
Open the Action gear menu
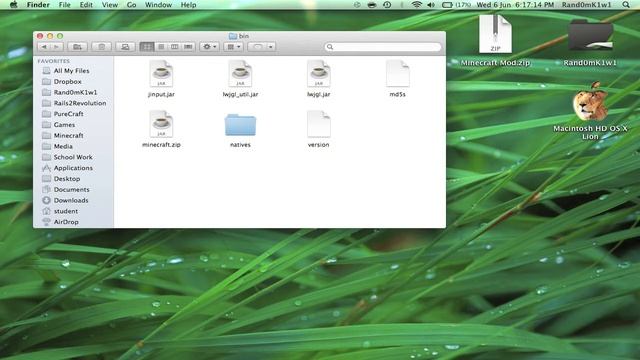click(x=209, y=47)
